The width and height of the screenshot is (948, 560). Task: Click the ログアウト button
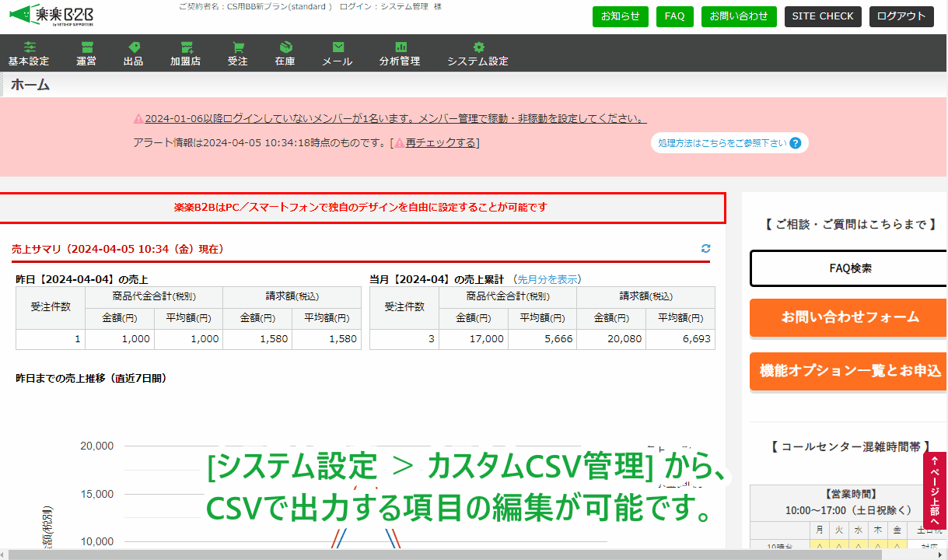901,16
